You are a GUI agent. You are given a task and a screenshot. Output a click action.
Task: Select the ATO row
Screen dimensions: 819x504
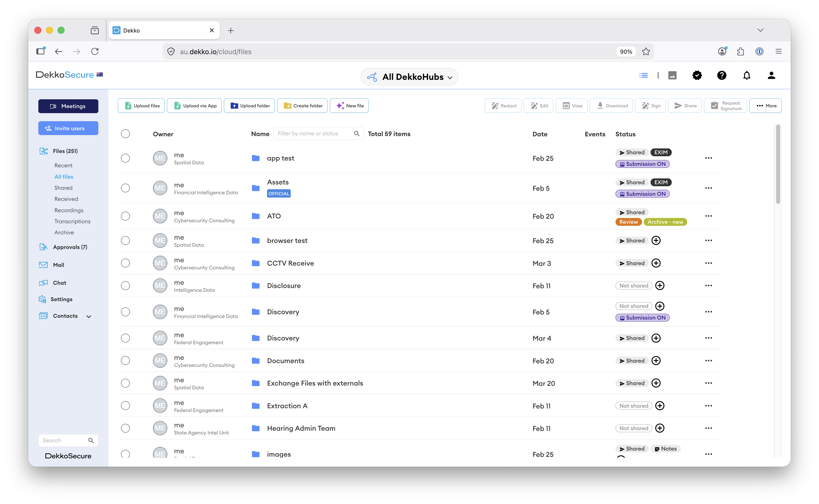tap(125, 216)
